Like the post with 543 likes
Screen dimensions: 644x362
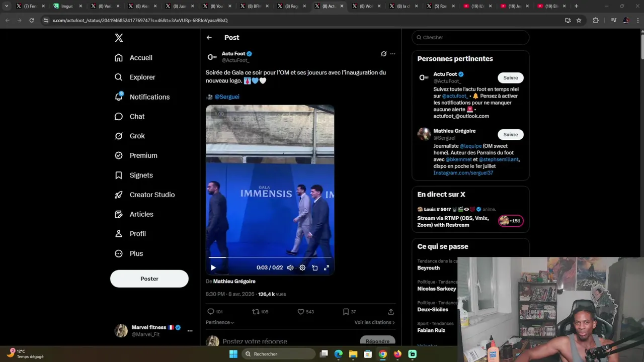(x=305, y=312)
